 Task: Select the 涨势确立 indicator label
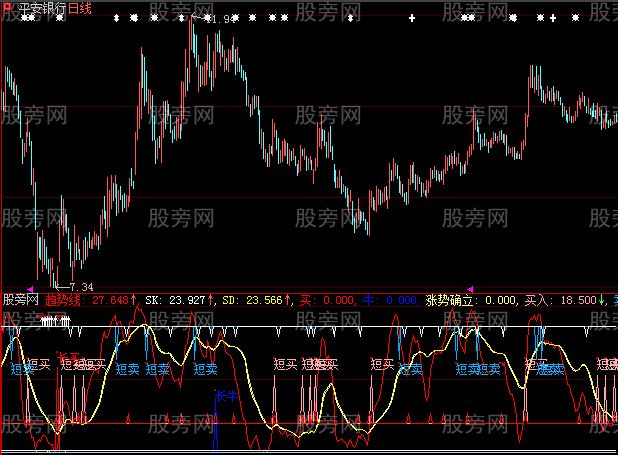tap(449, 299)
